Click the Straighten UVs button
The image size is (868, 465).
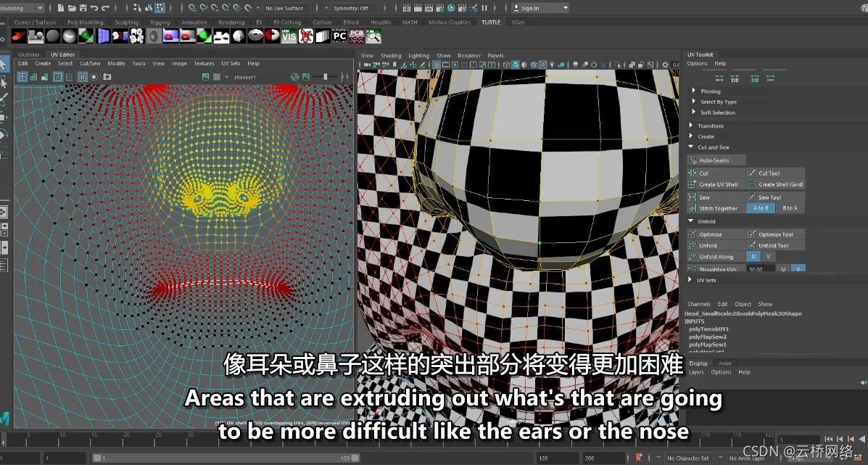(x=716, y=268)
